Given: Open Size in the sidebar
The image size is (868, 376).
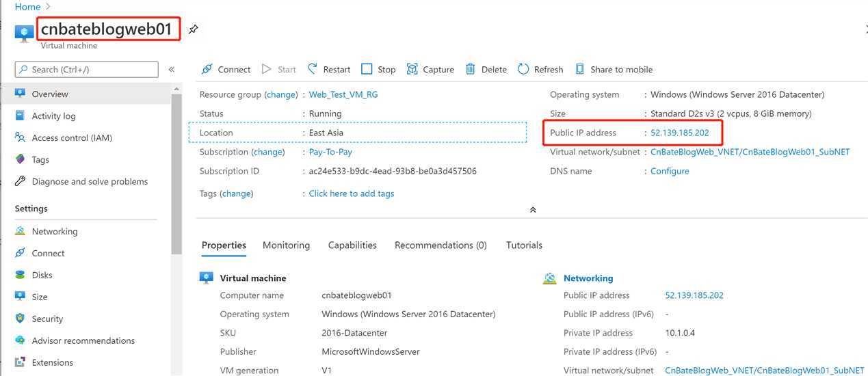Looking at the screenshot, I should click(40, 297).
